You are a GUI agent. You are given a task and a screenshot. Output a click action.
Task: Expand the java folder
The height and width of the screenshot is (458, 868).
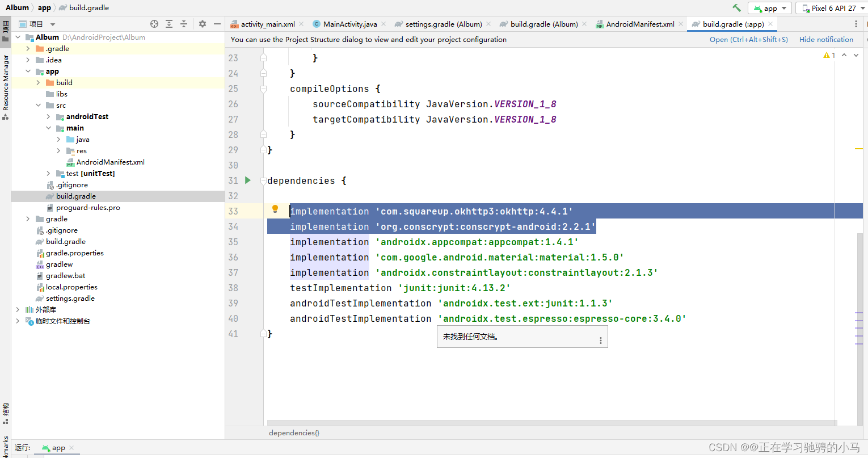(x=58, y=140)
